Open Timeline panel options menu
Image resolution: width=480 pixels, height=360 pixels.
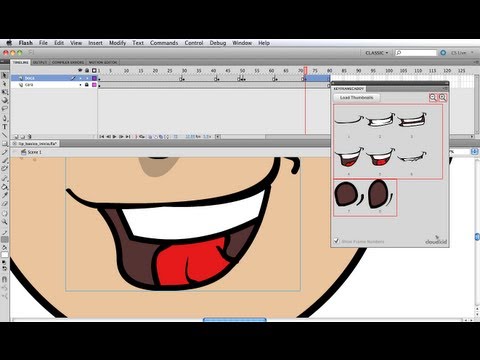477,62
